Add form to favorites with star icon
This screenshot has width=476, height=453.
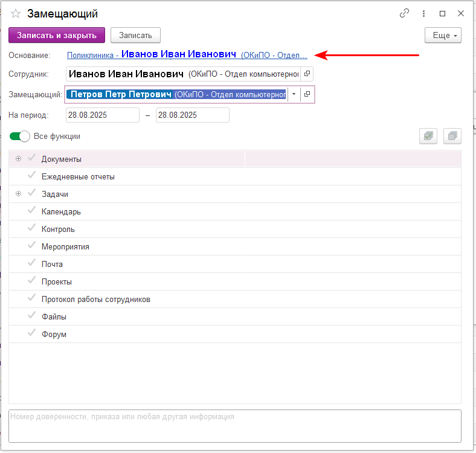point(16,13)
